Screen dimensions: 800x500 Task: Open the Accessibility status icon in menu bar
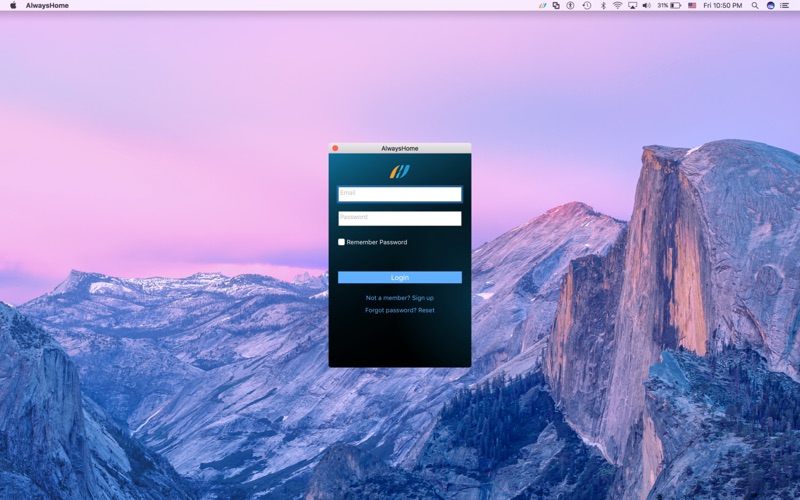570,6
